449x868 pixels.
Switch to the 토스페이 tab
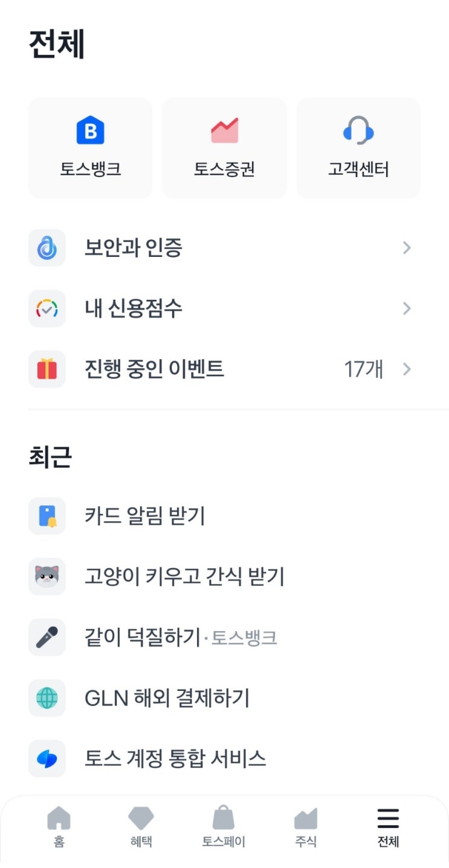pyautogui.click(x=224, y=827)
